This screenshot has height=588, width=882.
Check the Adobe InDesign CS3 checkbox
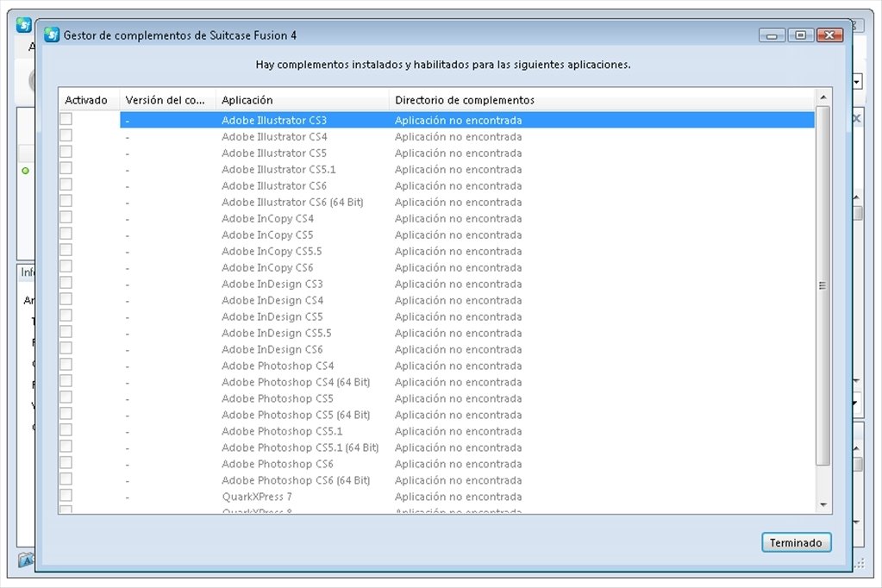click(x=66, y=282)
